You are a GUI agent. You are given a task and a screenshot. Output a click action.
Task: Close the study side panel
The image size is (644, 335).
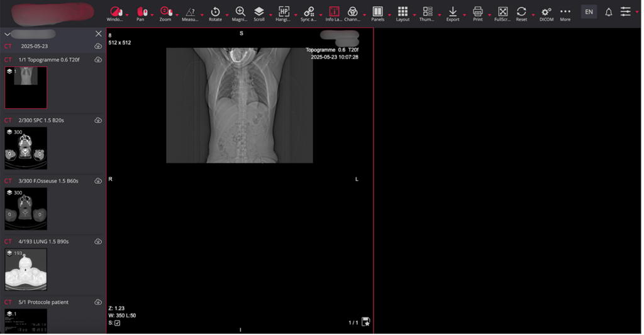(99, 34)
